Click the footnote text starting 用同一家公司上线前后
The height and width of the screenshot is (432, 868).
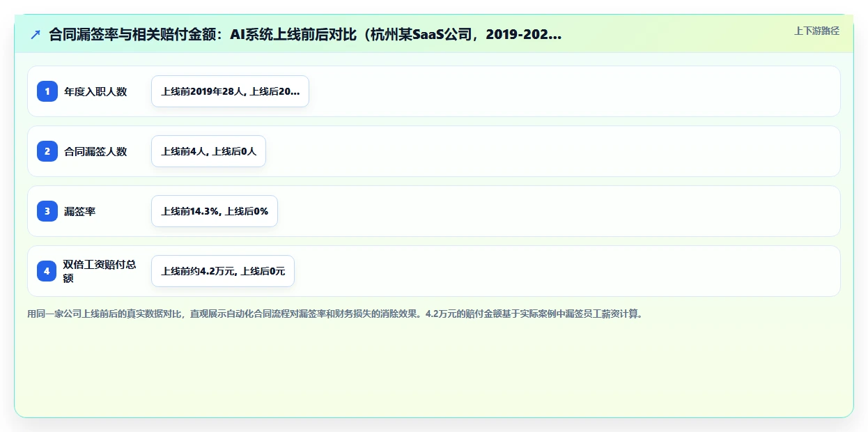[334, 314]
